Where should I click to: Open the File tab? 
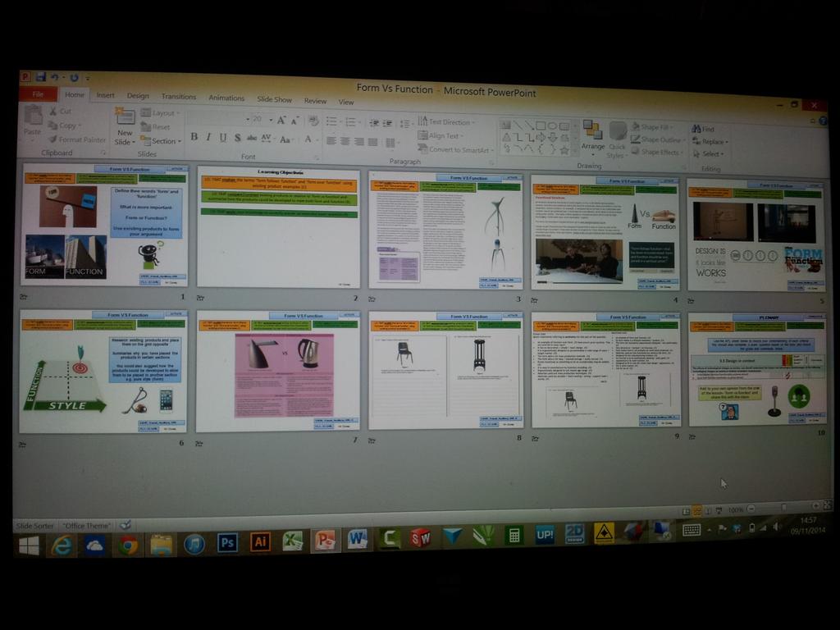[x=38, y=94]
